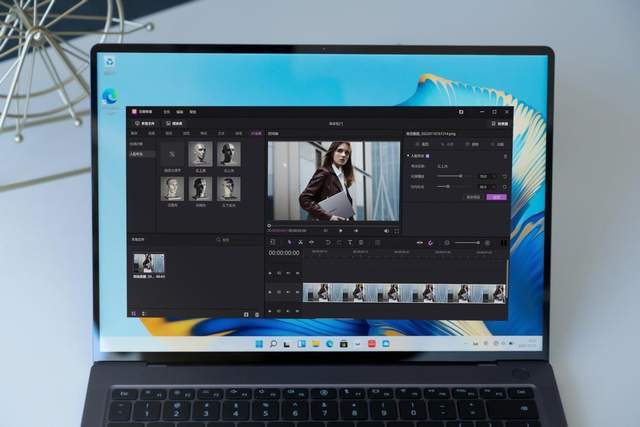The height and width of the screenshot is (427, 640).
Task: Switch media panel to list view
Action: pyautogui.click(x=143, y=314)
